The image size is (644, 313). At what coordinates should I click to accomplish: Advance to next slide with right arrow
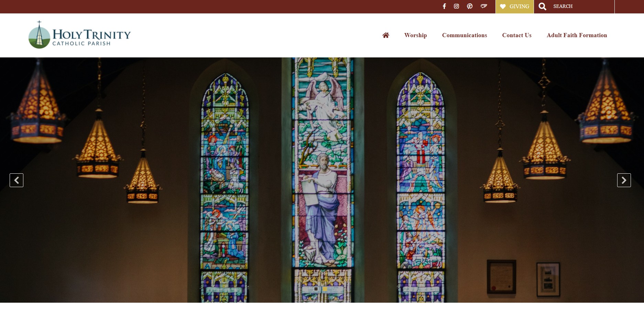(x=624, y=180)
